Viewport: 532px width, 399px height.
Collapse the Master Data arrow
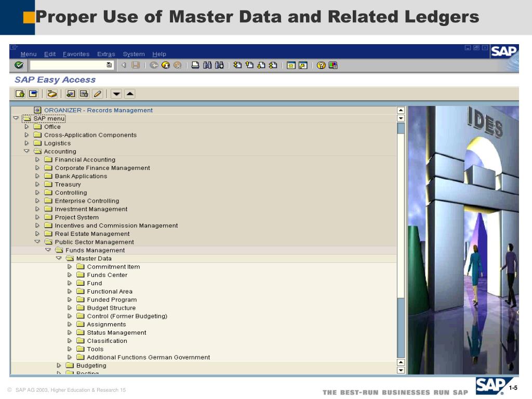pyautogui.click(x=59, y=258)
